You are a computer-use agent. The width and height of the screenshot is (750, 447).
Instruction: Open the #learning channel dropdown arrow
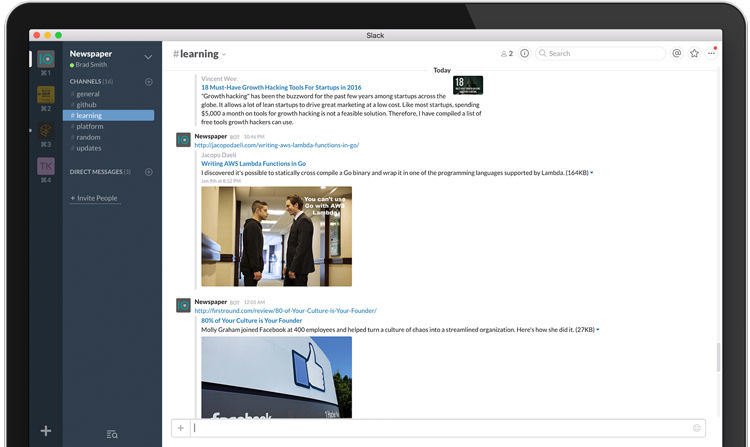coord(224,55)
